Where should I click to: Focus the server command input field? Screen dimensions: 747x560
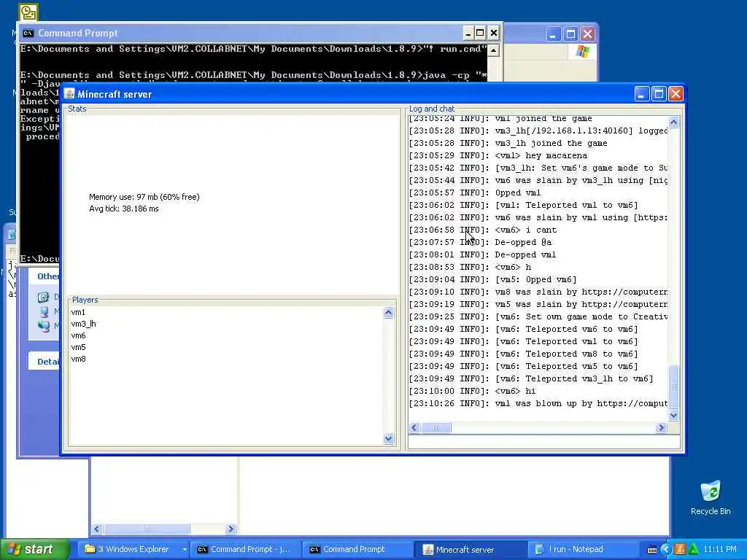543,442
